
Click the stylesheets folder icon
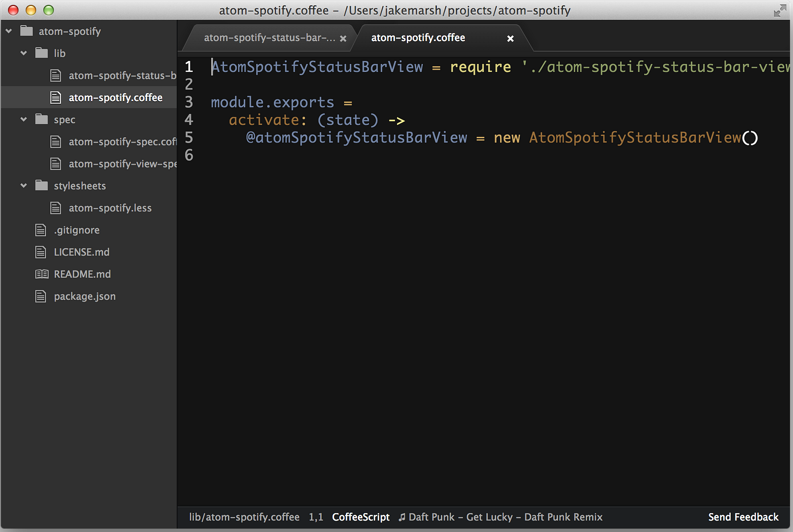point(42,185)
